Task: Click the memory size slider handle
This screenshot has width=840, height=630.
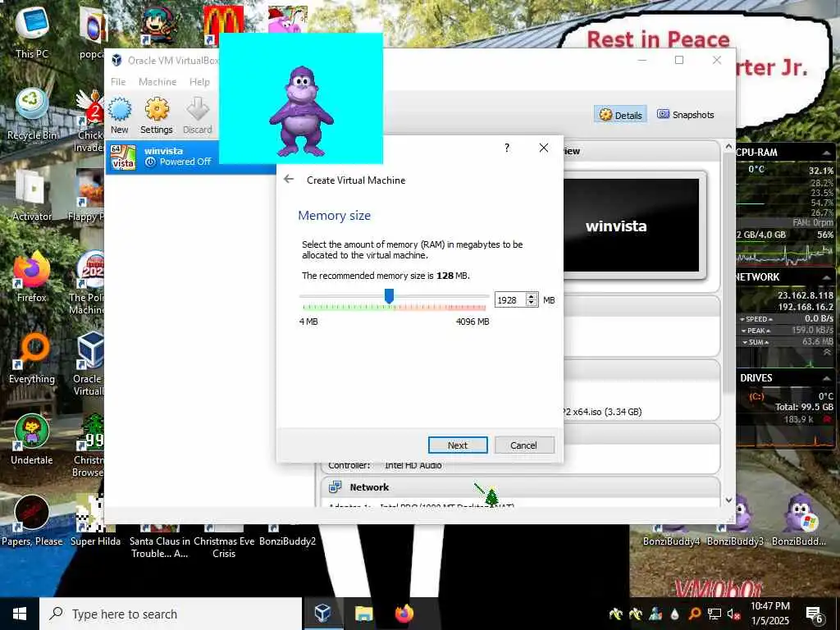Action: (390, 295)
